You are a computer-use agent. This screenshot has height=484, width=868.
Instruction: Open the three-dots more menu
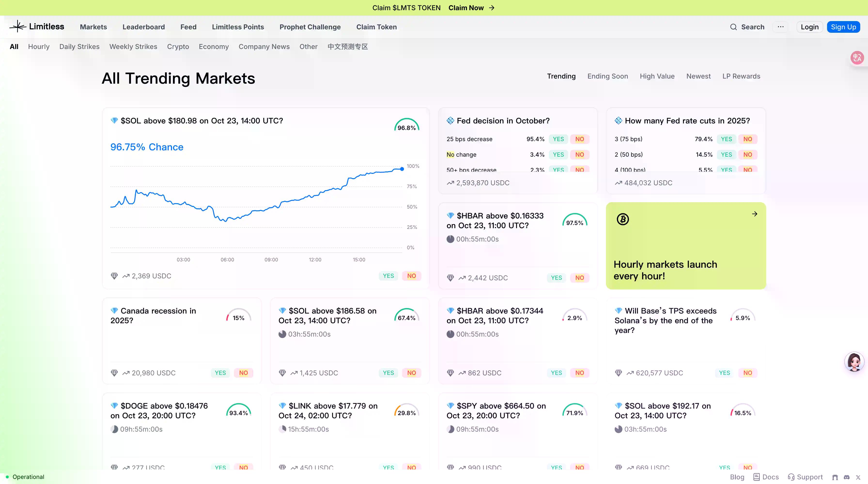click(780, 27)
